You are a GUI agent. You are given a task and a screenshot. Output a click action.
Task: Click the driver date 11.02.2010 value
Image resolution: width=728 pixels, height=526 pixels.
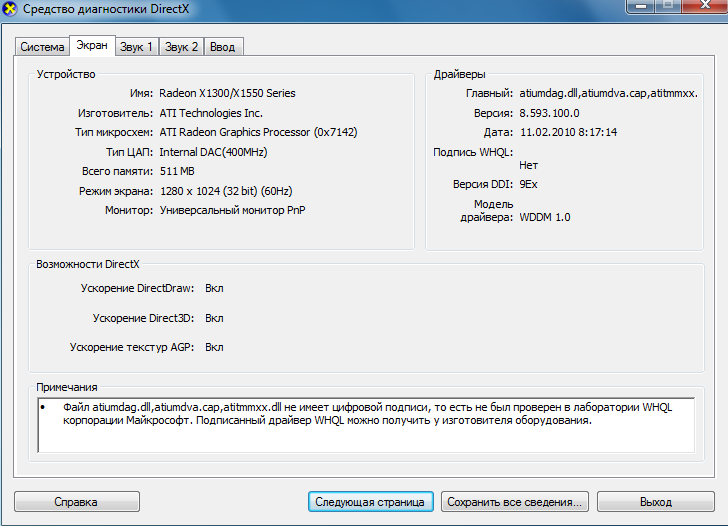click(x=568, y=132)
